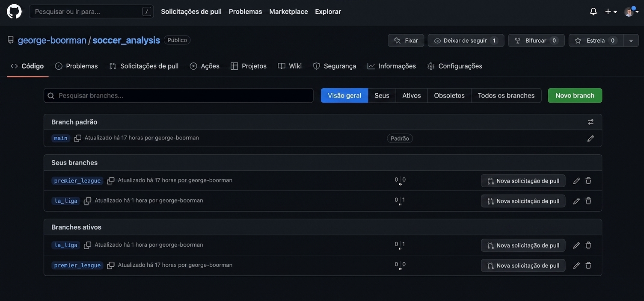
Task: Open the Segurança tab
Action: (x=335, y=66)
